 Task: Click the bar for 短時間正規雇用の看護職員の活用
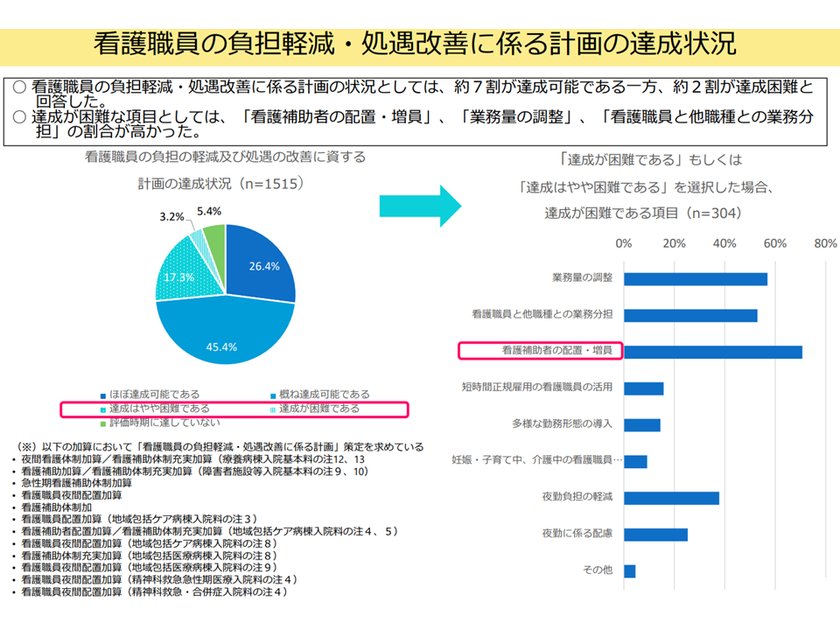click(644, 388)
